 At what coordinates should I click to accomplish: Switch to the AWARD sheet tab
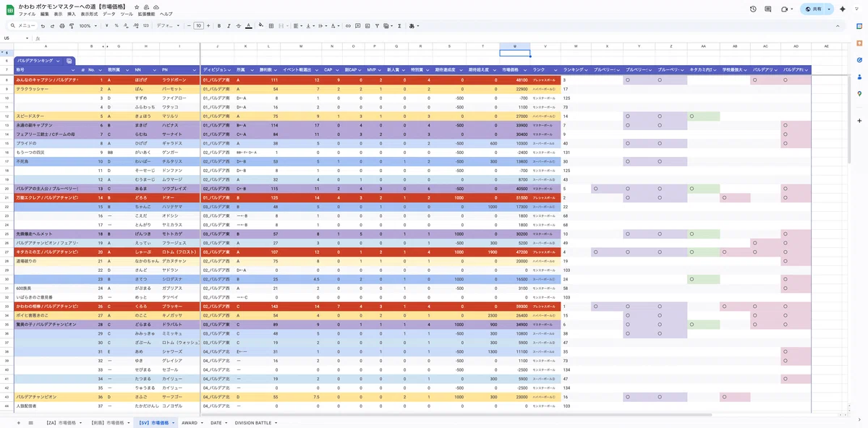190,422
